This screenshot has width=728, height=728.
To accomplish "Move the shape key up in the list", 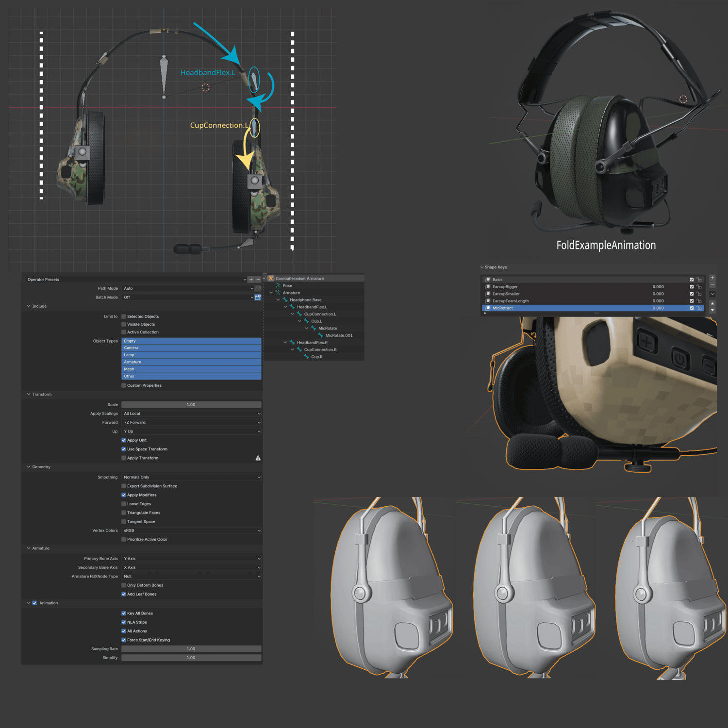I will pos(712,303).
